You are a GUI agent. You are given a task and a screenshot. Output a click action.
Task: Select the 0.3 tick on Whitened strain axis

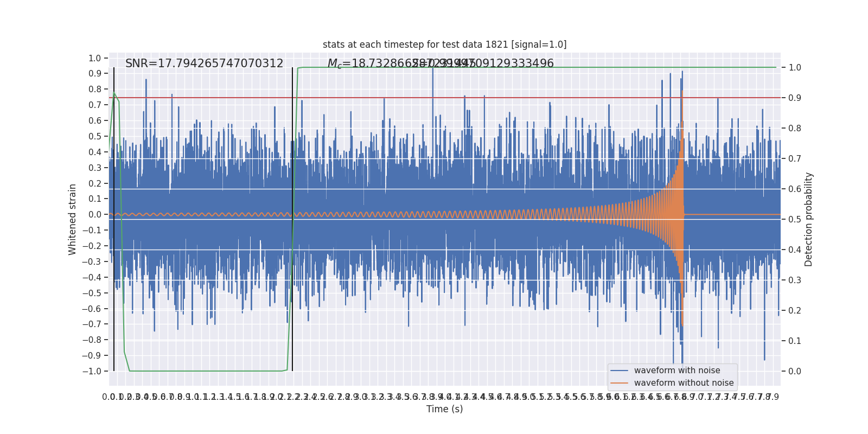tap(94, 168)
